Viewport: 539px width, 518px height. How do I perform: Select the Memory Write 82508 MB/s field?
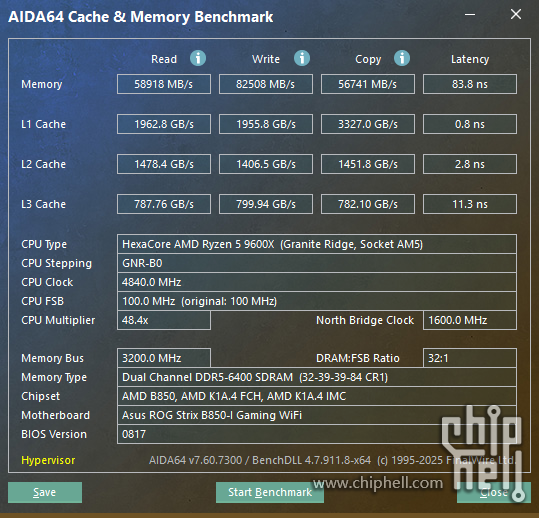point(266,84)
